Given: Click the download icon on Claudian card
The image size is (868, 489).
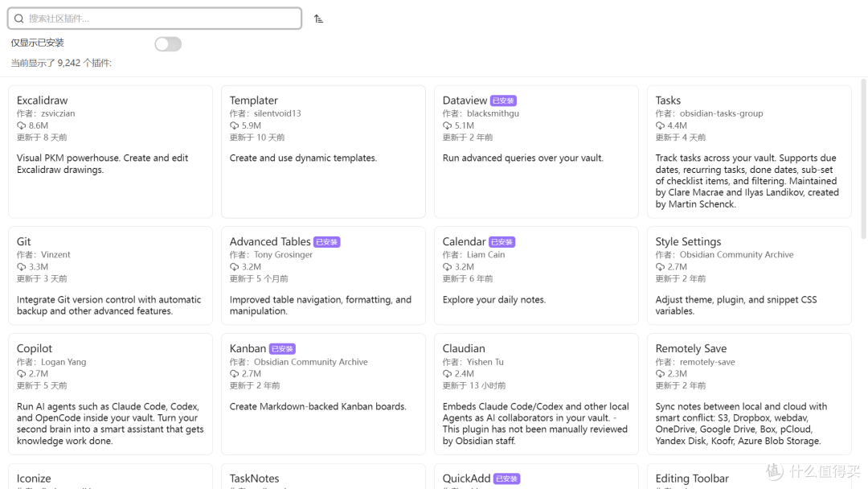Looking at the screenshot, I should 448,374.
